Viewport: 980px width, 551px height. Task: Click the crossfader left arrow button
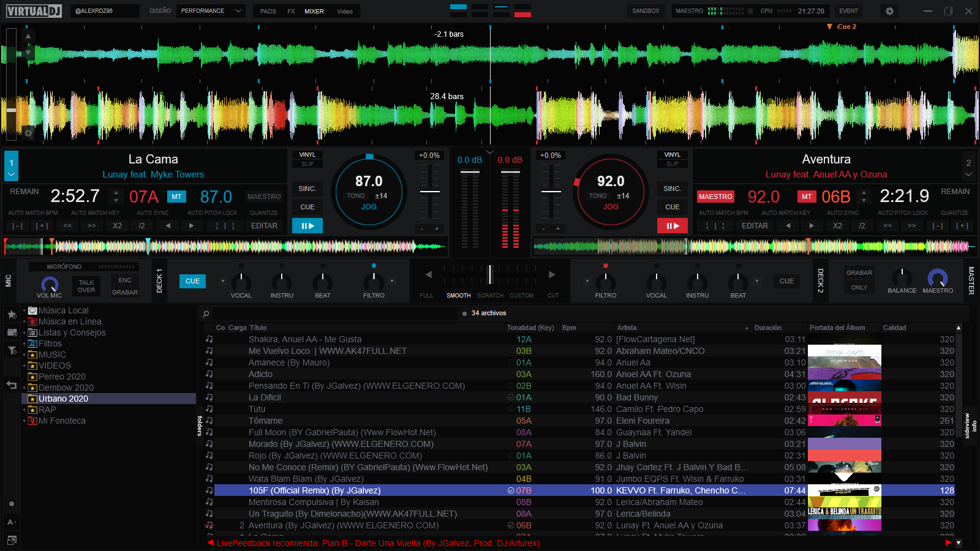click(429, 274)
